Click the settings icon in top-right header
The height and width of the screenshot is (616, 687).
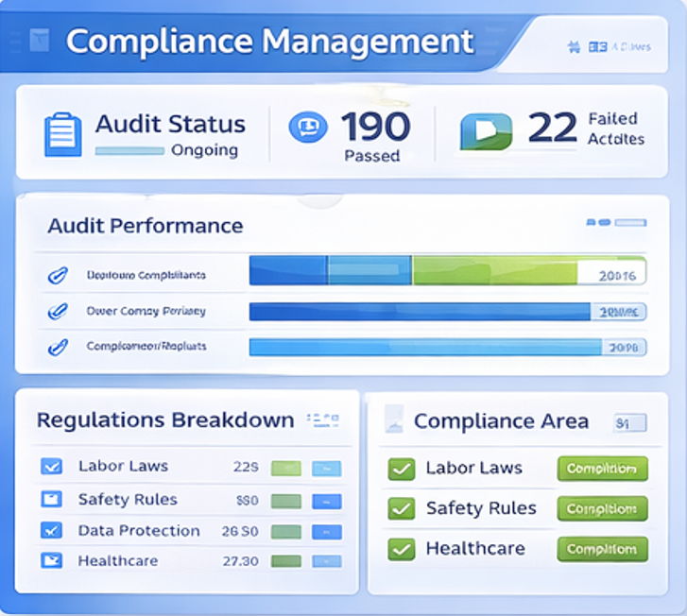pos(574,46)
